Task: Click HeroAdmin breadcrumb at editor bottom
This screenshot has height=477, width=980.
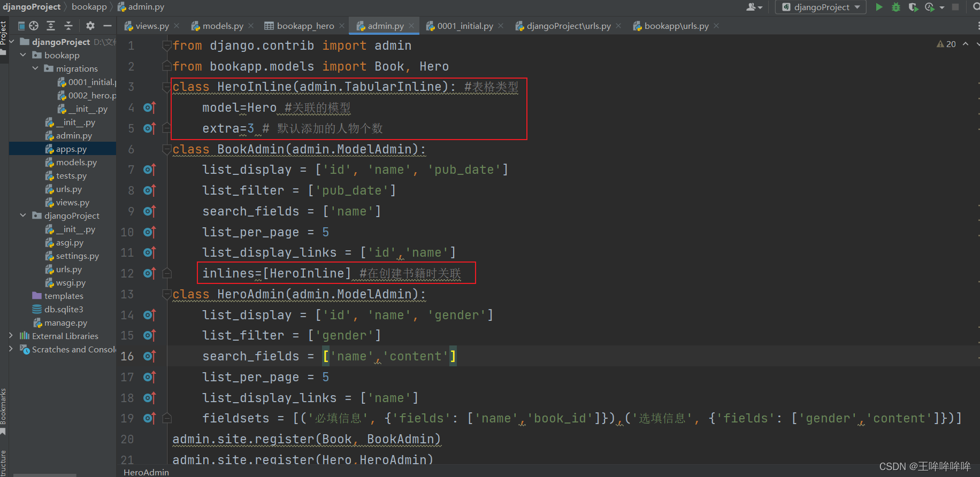Action: (x=146, y=472)
